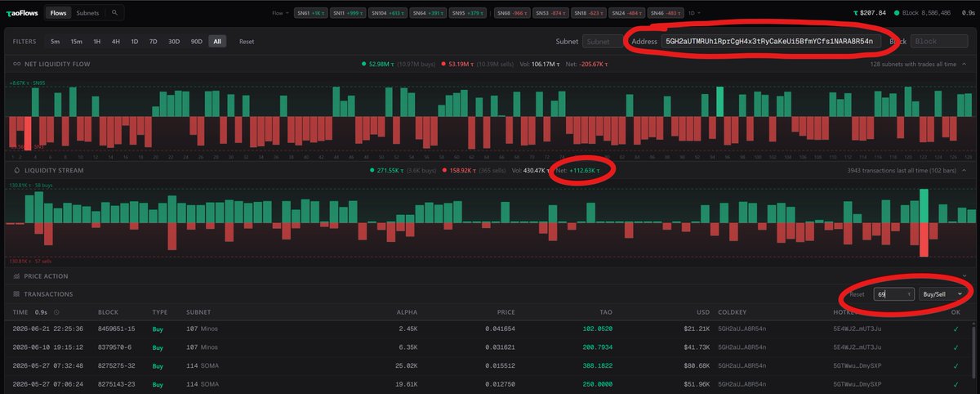Screen dimensions: 980x394
Task: Select the 30D time filter
Action: coord(173,41)
